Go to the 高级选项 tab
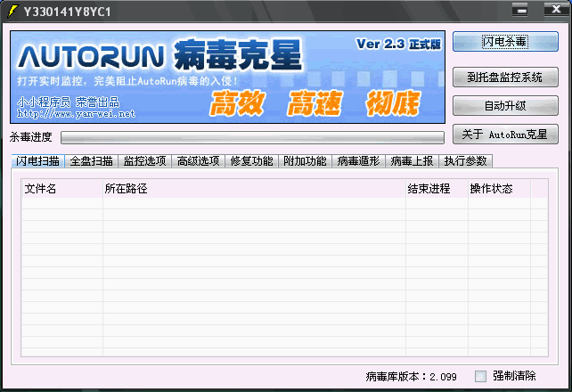Viewport: 572px width, 392px height. click(x=198, y=161)
